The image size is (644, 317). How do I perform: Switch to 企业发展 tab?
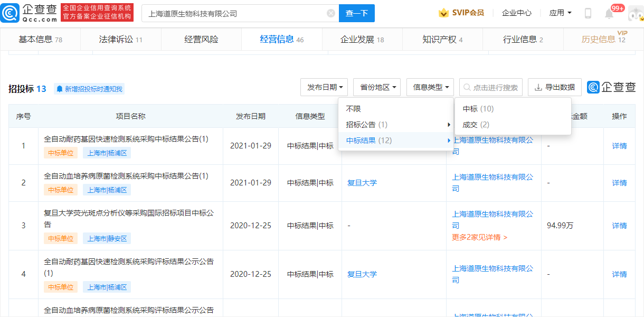click(362, 40)
